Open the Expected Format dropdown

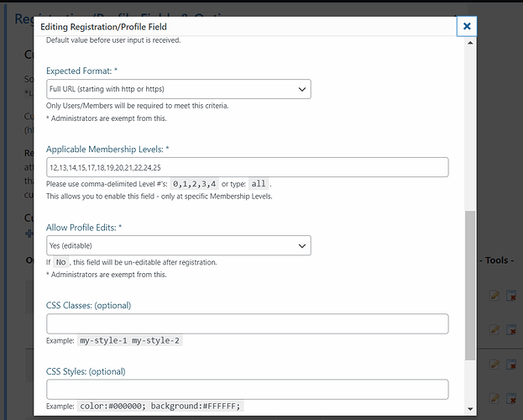click(x=179, y=89)
